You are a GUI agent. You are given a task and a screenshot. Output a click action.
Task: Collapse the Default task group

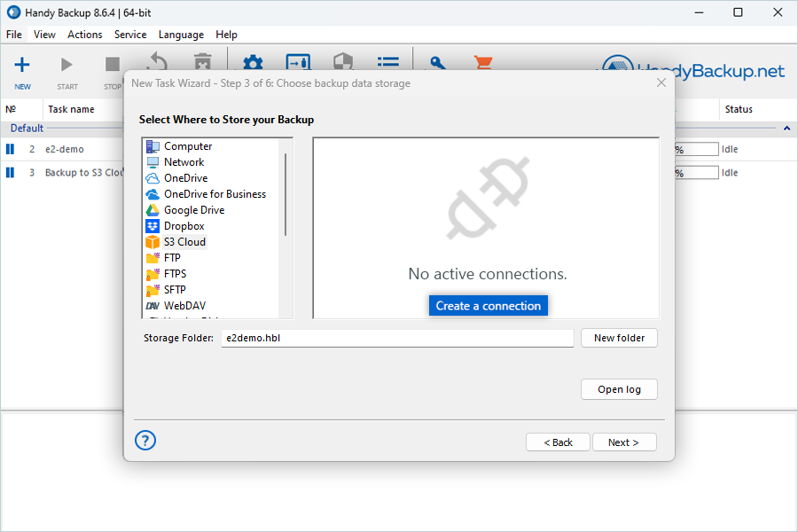point(786,129)
